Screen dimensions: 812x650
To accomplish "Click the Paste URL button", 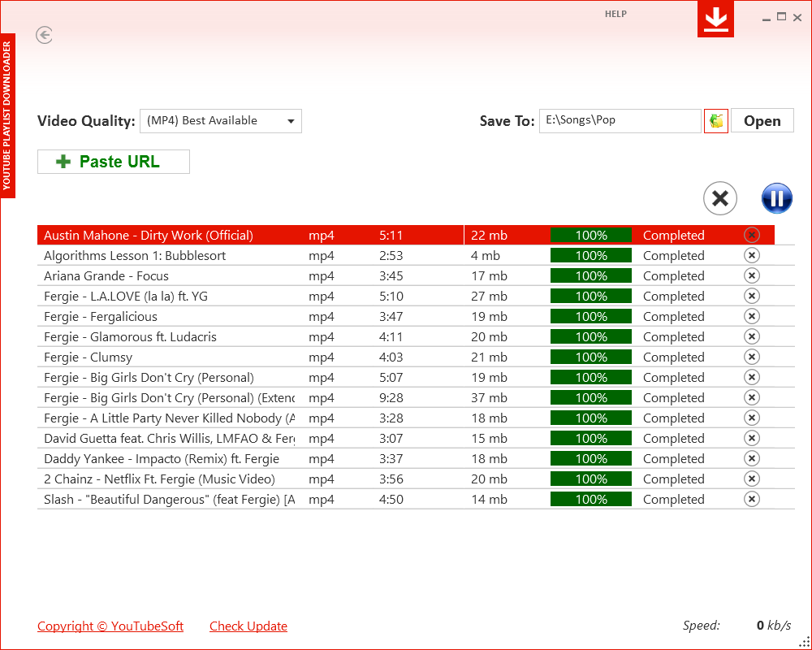I will click(x=114, y=162).
